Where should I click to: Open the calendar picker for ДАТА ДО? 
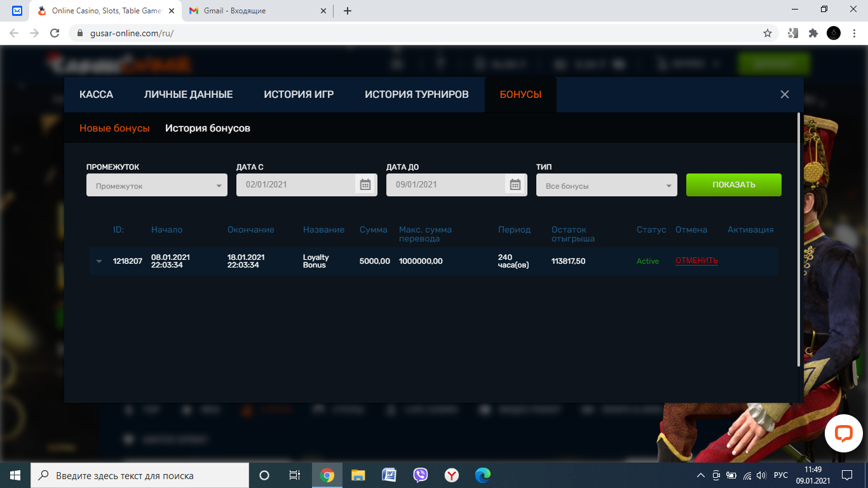(x=515, y=185)
